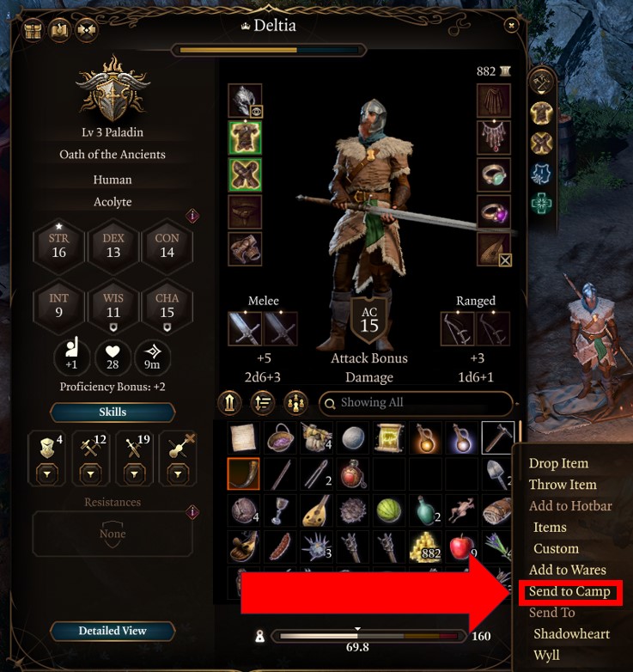Click the lute instrument in inventory
The image size is (633, 672).
(x=316, y=510)
